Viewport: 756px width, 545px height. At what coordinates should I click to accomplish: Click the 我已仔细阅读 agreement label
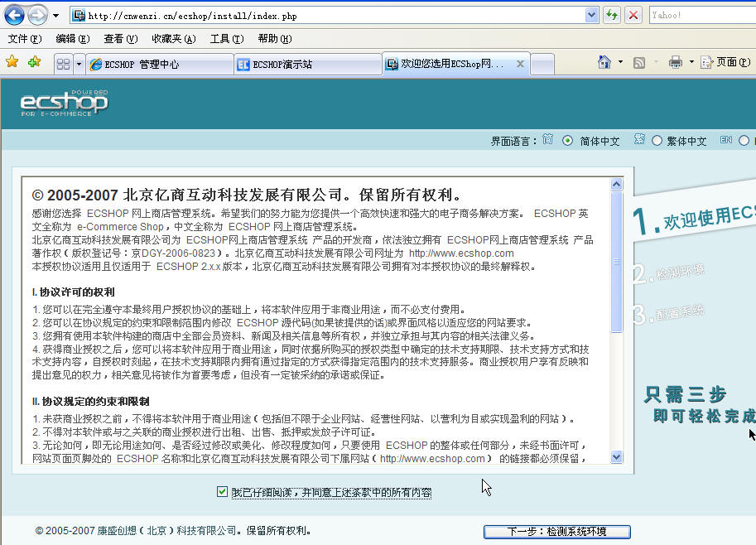tap(332, 493)
